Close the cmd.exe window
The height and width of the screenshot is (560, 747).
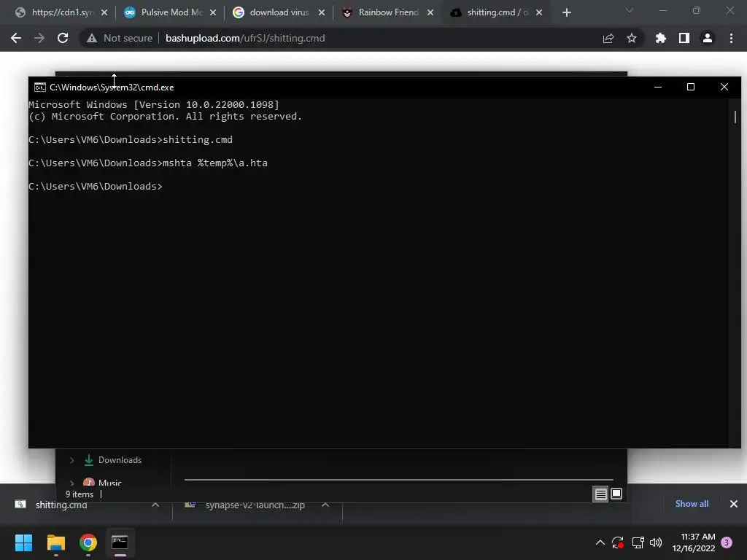[724, 87]
